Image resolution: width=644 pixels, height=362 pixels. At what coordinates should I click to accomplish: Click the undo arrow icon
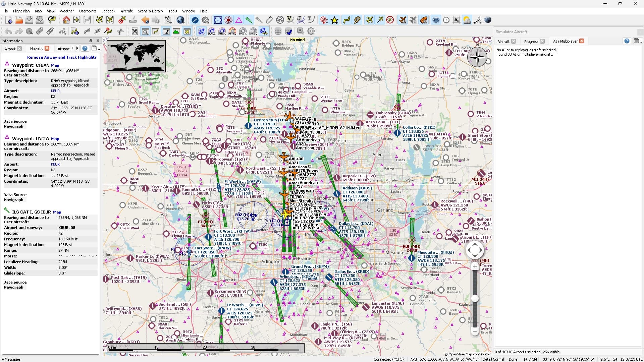point(8,31)
